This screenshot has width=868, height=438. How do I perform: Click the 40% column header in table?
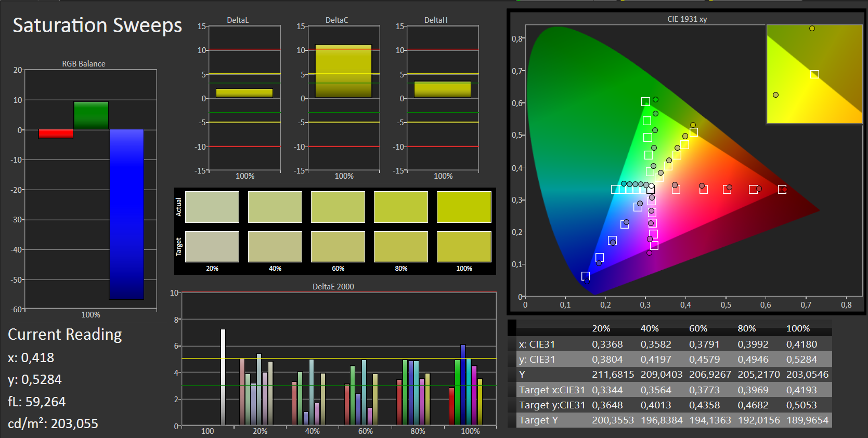point(650,328)
